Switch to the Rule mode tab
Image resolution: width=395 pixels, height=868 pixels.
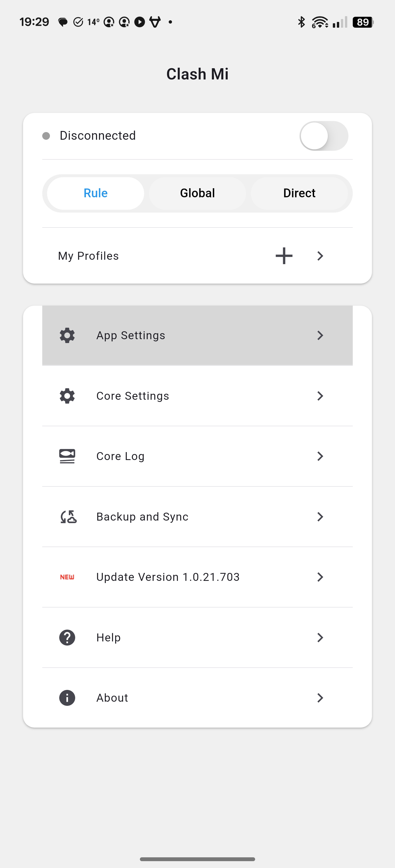95,193
